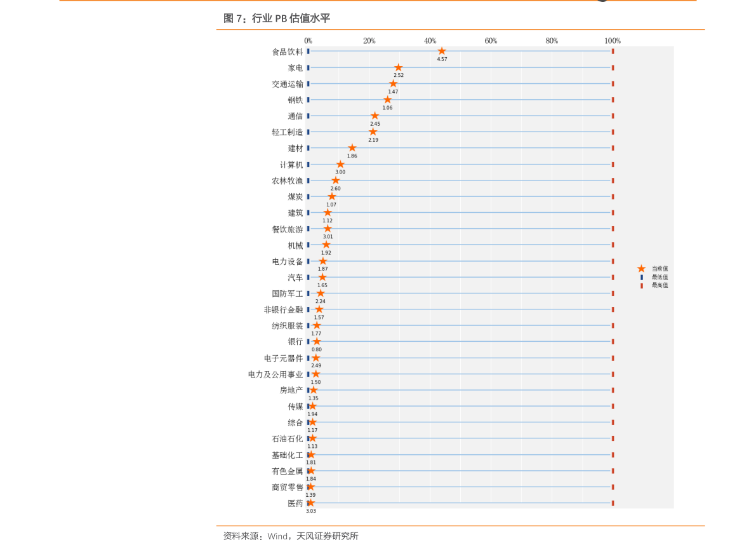Click the star marker on the 建筑 row

pyautogui.click(x=328, y=212)
